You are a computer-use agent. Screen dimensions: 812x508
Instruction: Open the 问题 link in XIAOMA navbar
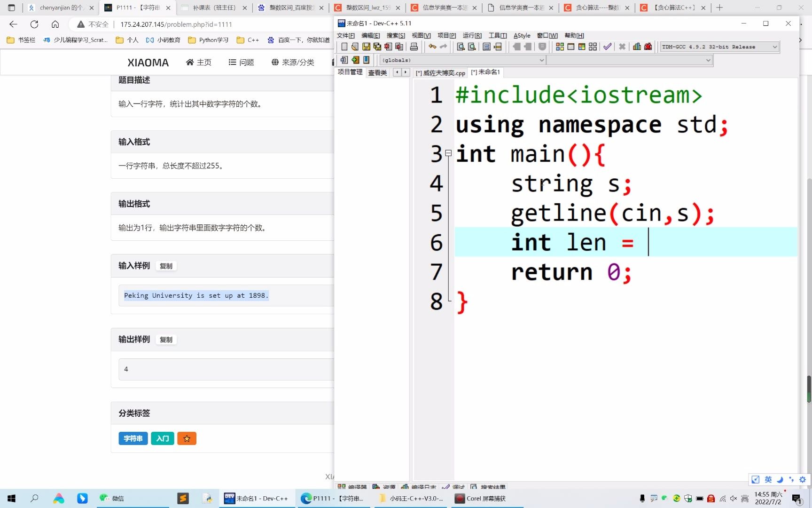click(x=241, y=62)
